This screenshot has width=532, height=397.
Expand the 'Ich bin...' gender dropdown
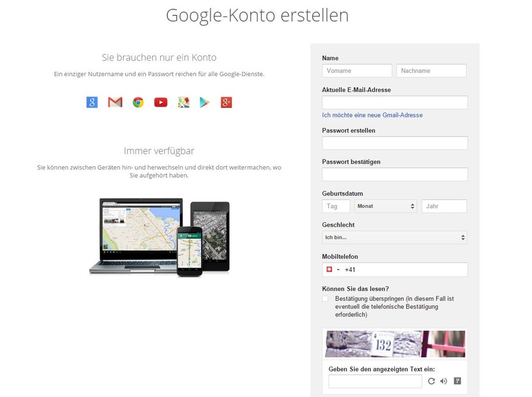(395, 237)
